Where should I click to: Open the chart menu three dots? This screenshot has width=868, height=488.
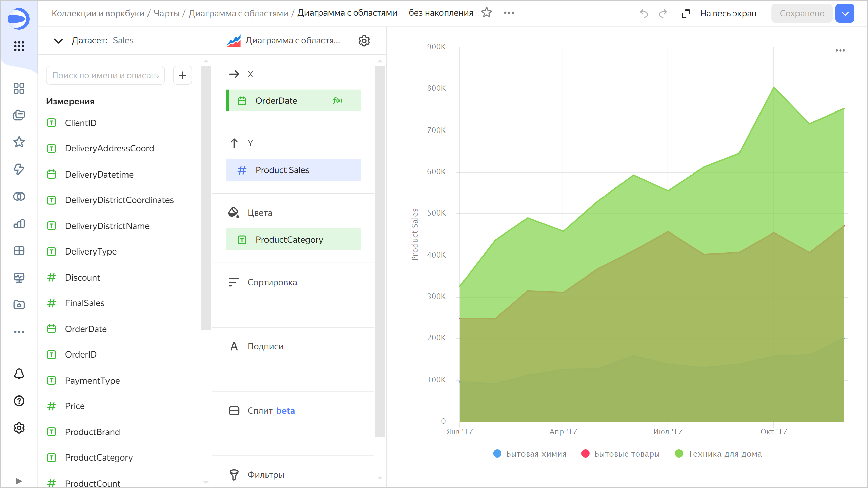click(840, 50)
